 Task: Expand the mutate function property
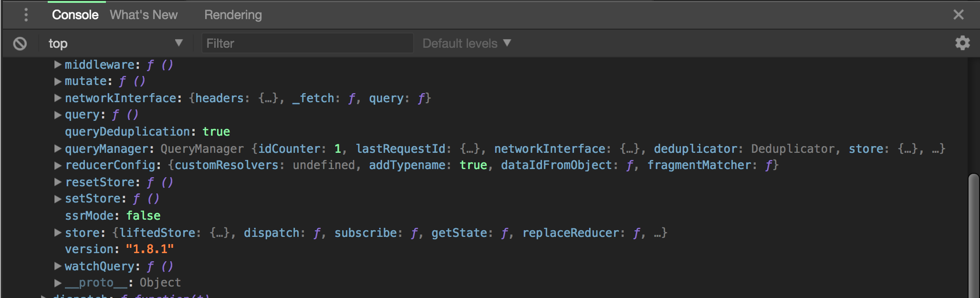pyautogui.click(x=58, y=81)
